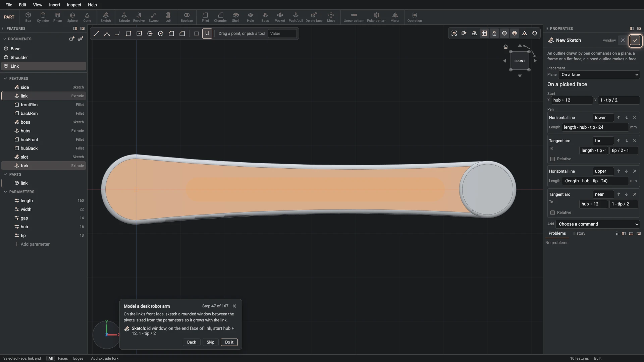Screen dimensions: 644x362
Task: Collapse the DOCUMENTS section
Action: click(x=5, y=39)
